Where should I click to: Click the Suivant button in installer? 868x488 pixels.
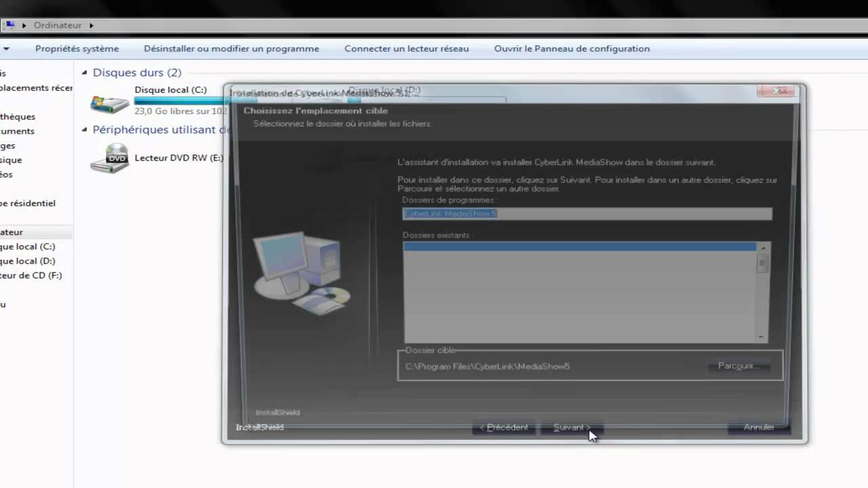click(x=572, y=428)
